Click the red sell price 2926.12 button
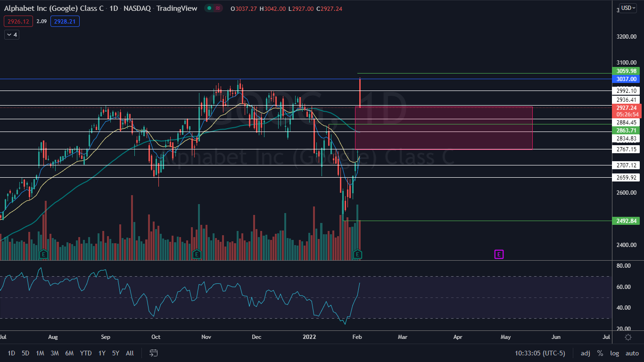 click(x=18, y=21)
